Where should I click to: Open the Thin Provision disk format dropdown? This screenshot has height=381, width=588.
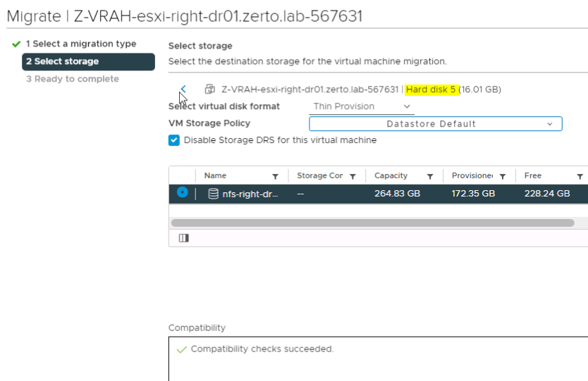[362, 106]
